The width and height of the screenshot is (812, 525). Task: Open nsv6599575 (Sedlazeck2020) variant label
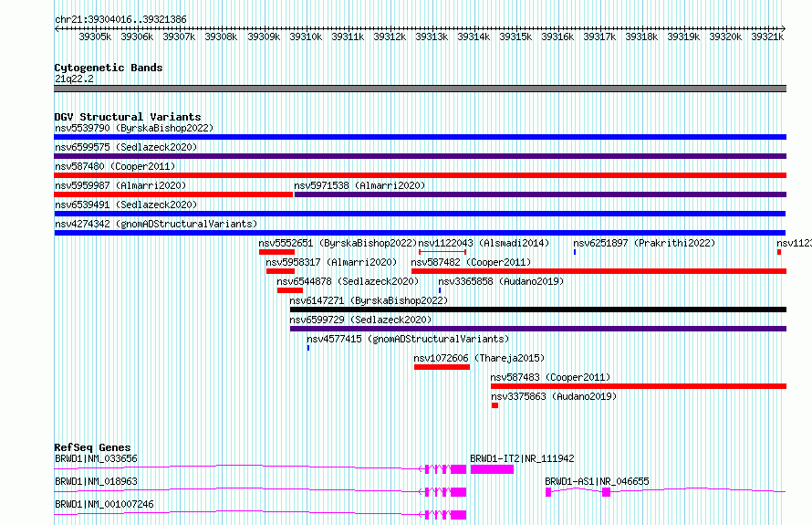coord(126,147)
